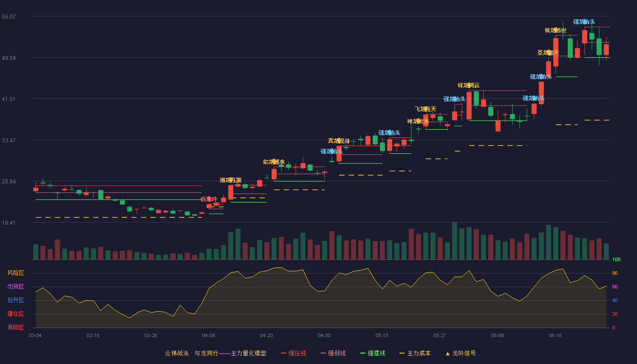Select the 神龙出水 signal marker

(418, 121)
